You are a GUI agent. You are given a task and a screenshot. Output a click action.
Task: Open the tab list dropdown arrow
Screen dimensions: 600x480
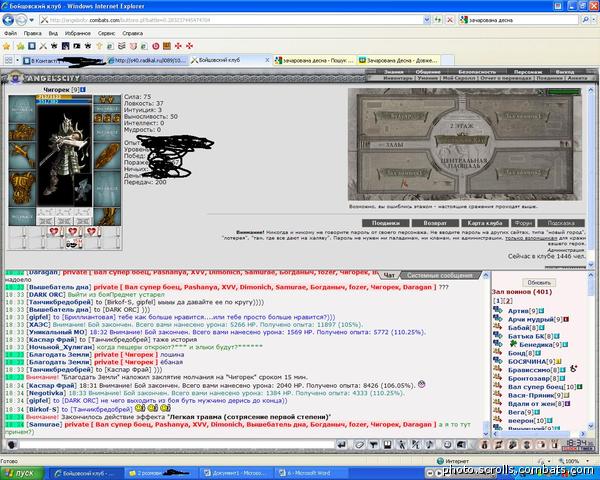[x=18, y=60]
